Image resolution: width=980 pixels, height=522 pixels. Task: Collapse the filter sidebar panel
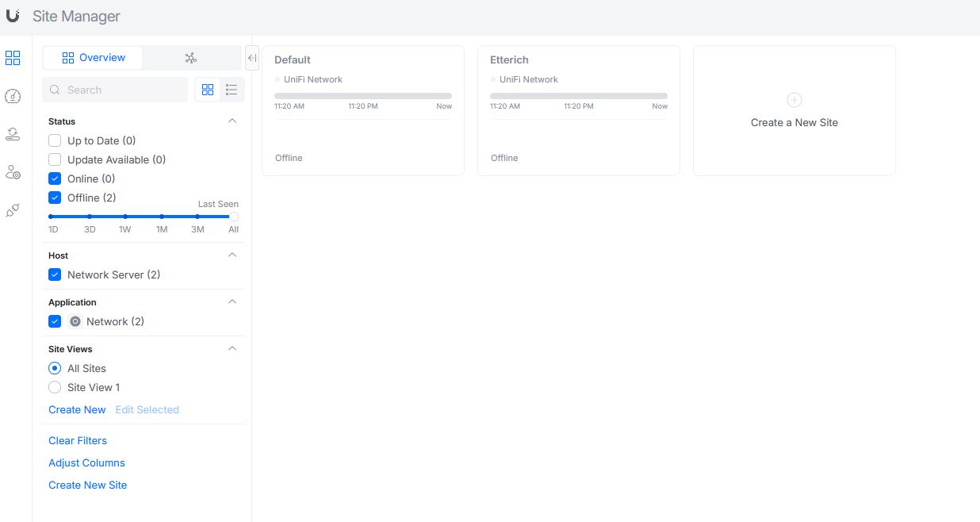tap(252, 58)
